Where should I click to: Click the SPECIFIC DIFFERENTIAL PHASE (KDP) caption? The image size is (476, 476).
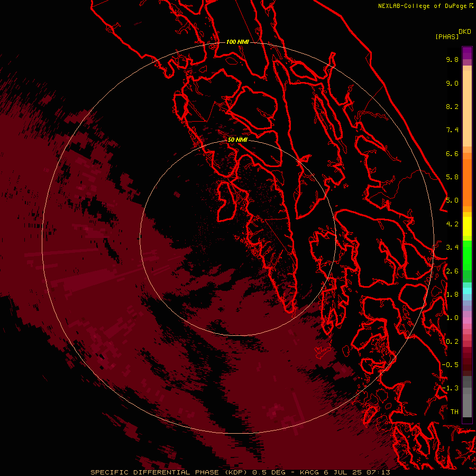pyautogui.click(x=169, y=472)
